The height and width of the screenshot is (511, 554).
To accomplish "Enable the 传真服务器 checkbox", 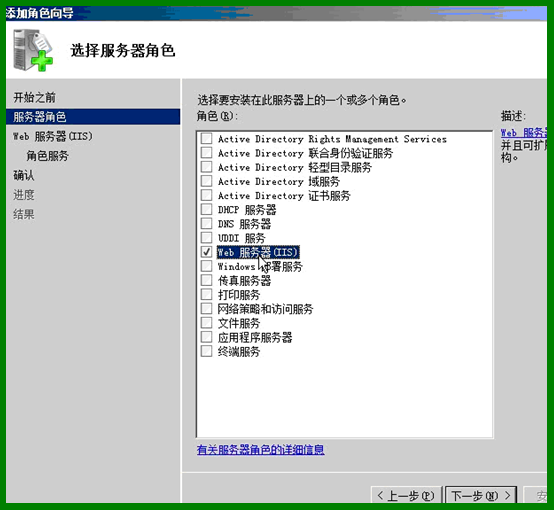I will click(x=206, y=280).
